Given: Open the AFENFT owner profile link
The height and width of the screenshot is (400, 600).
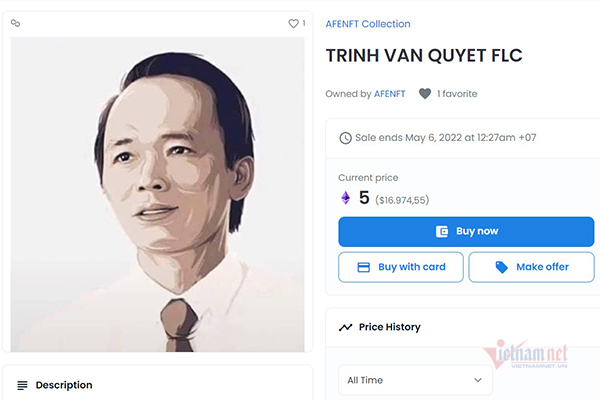Looking at the screenshot, I should tap(389, 94).
